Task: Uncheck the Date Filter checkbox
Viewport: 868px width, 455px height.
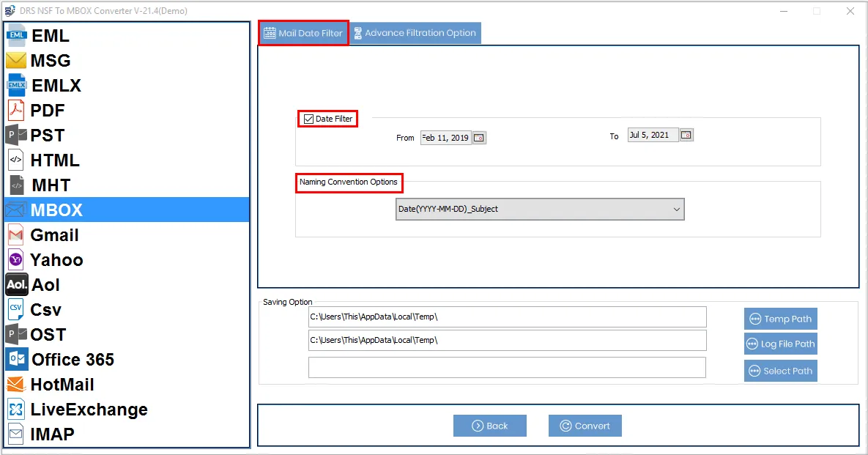Action: 309,119
